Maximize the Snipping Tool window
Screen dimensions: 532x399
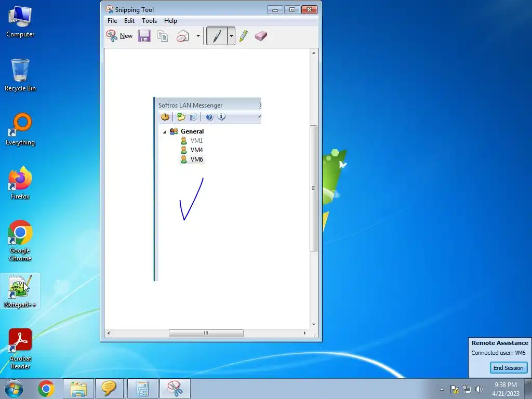pos(292,10)
